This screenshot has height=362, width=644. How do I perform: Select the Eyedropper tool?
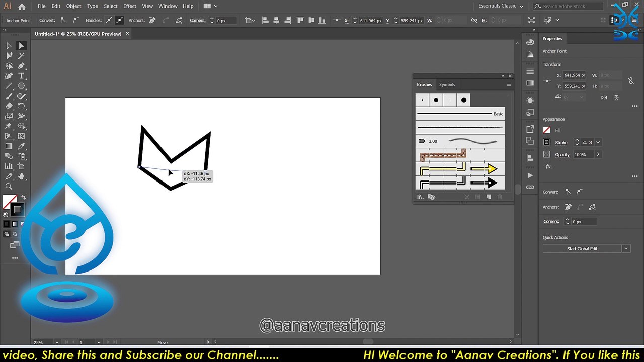pos(21,146)
